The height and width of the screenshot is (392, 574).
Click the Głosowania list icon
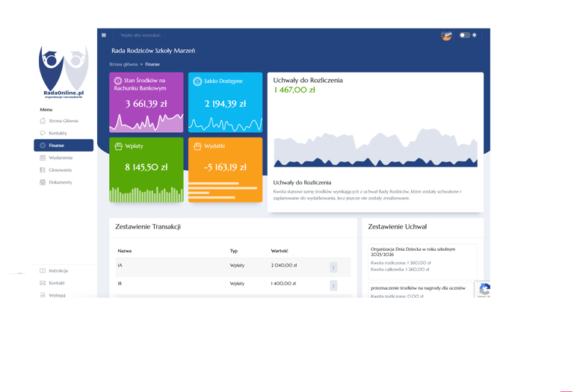(x=43, y=170)
